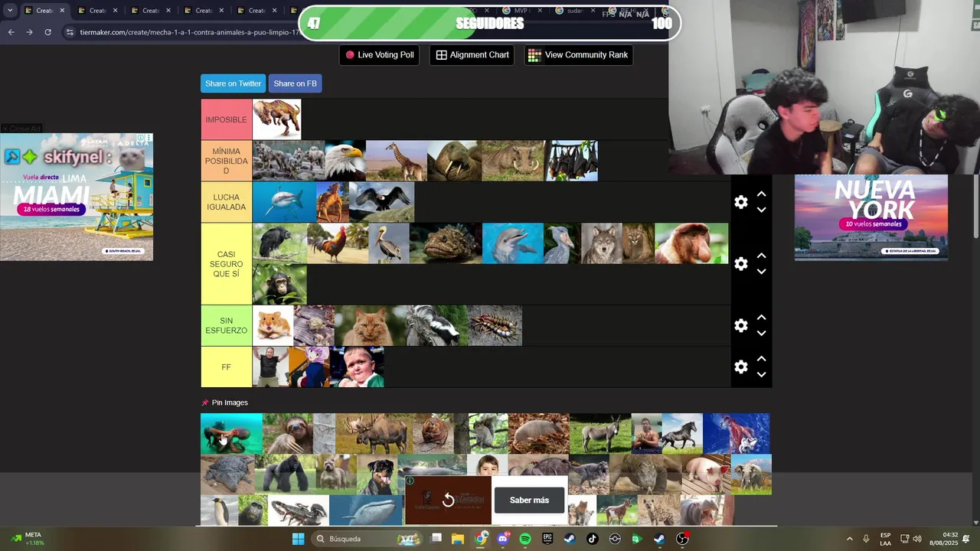Viewport: 980px width, 551px height.
Task: Open the Windows Start menu
Action: [x=298, y=539]
